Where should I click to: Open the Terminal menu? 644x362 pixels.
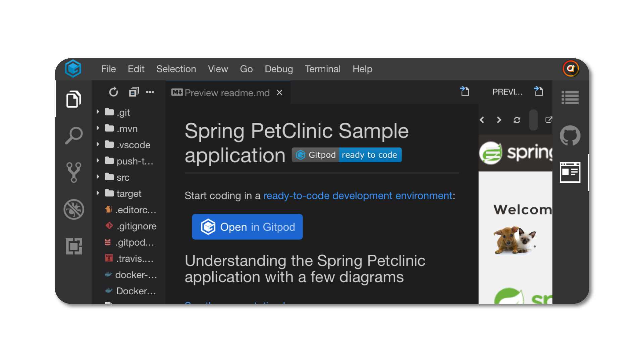[322, 69]
